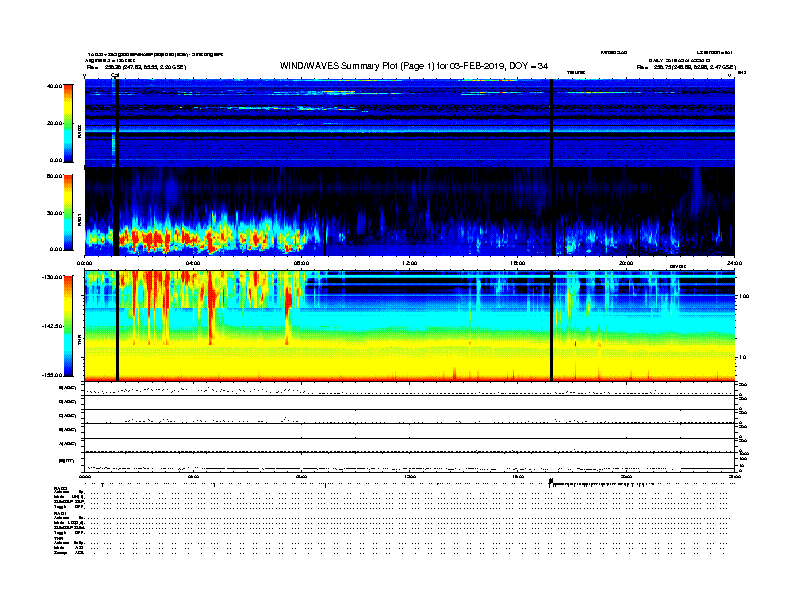Image resolution: width=792 pixels, height=612 pixels.
Task: Click the 40.00 label on RAD2 scale
Action: [55, 86]
